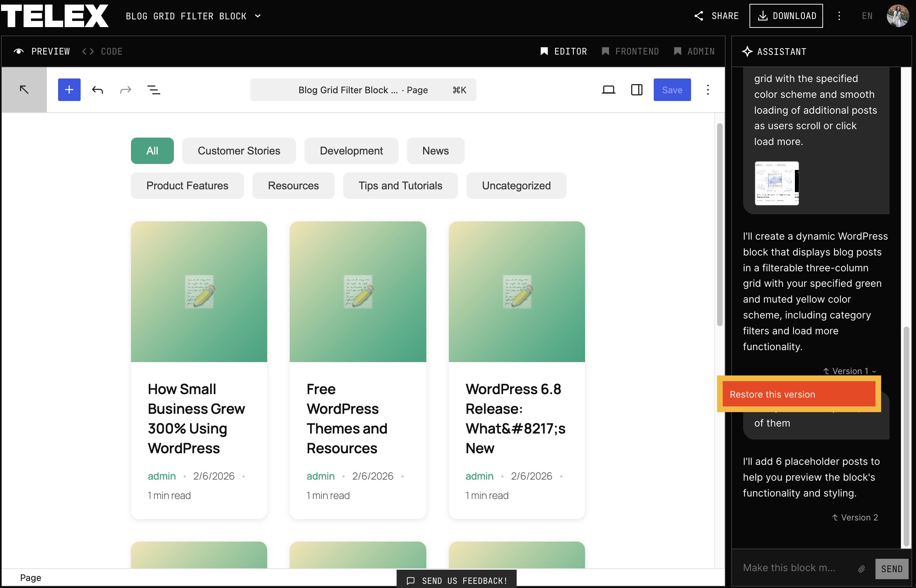Toggle the settings sidebar panel icon

point(636,90)
